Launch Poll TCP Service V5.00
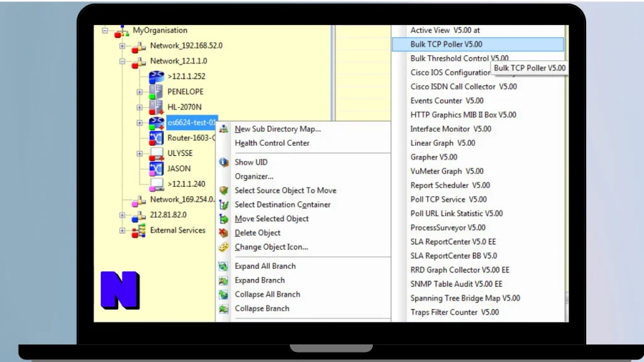Viewport: 644px width, 362px height. click(478, 199)
